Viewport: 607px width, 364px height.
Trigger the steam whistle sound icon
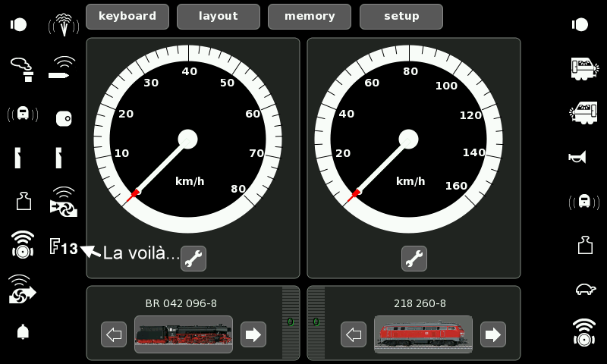[64, 25]
